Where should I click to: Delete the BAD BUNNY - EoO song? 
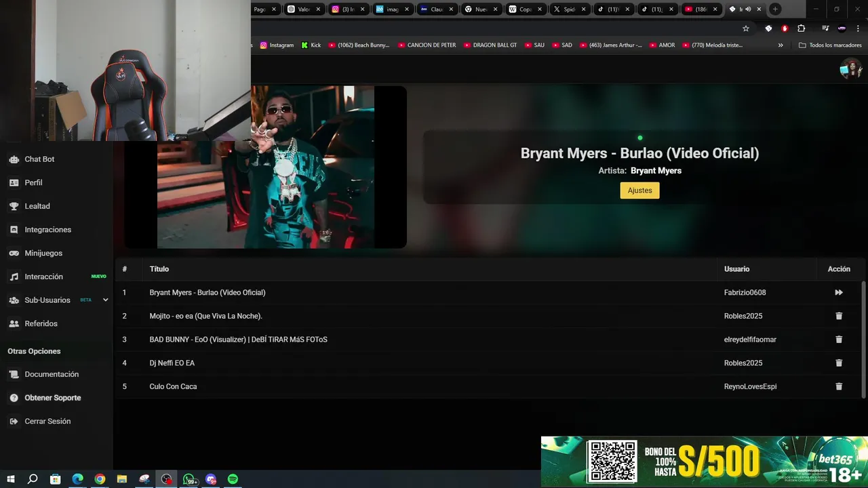839,340
